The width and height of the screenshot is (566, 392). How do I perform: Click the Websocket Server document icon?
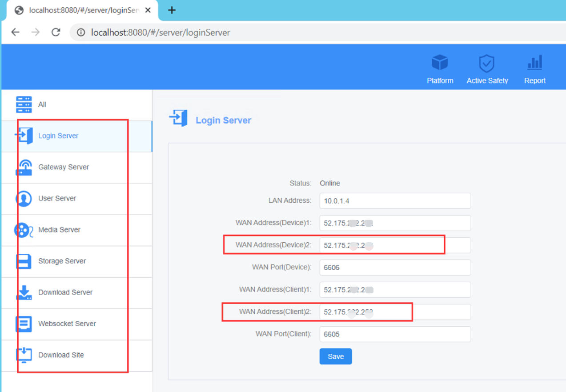[x=24, y=324]
